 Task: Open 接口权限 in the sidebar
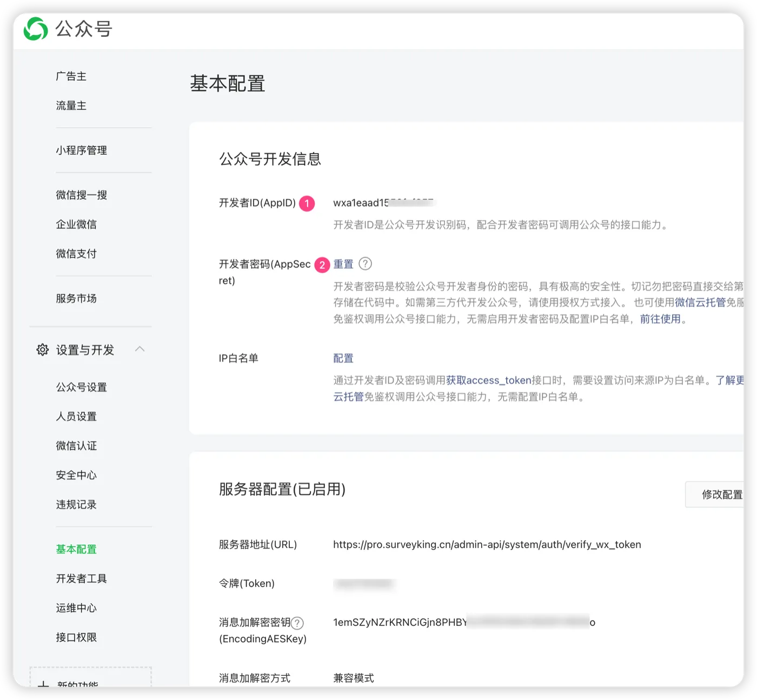[76, 638]
